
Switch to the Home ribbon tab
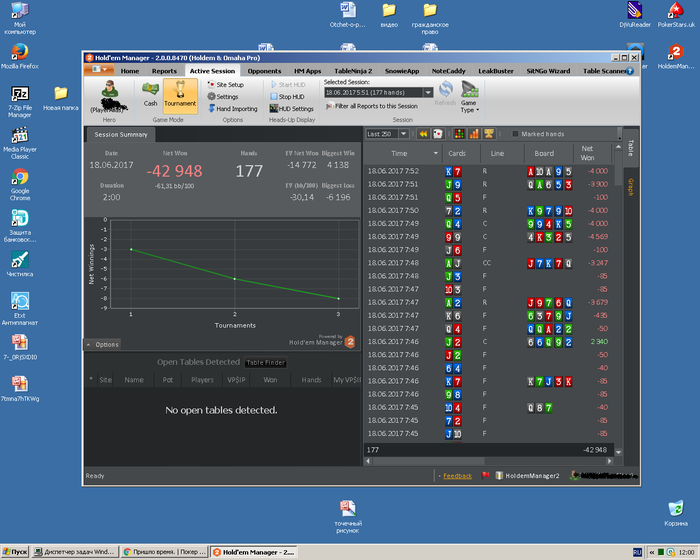[x=130, y=71]
